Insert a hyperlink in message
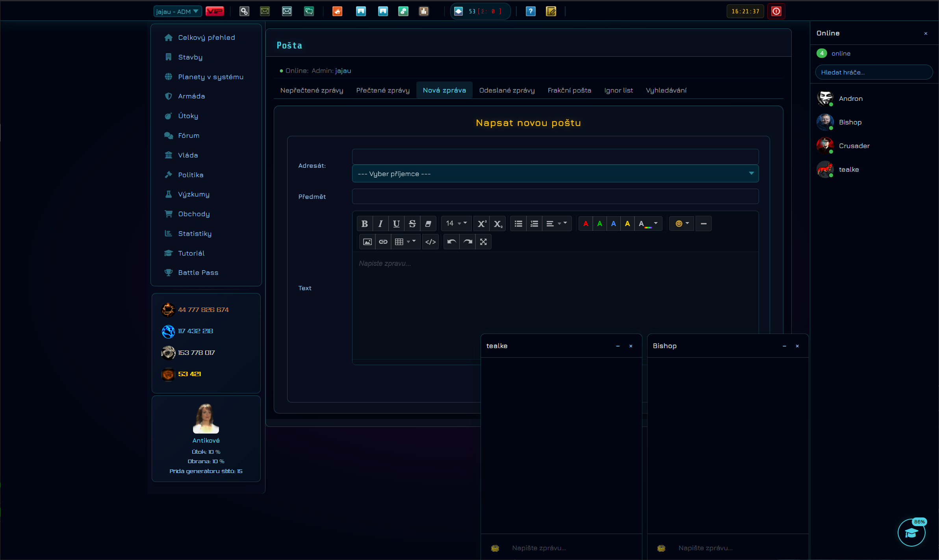The width and height of the screenshot is (939, 560). point(383,242)
